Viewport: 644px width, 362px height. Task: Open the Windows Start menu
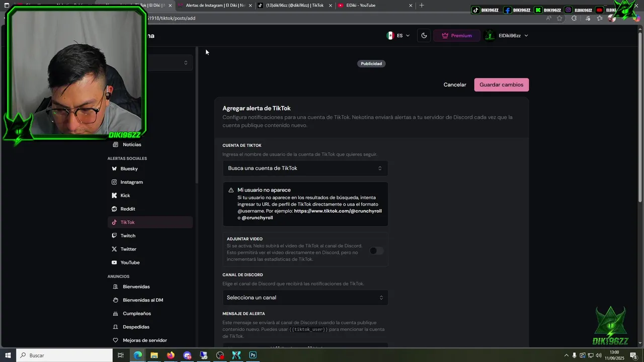(7, 355)
